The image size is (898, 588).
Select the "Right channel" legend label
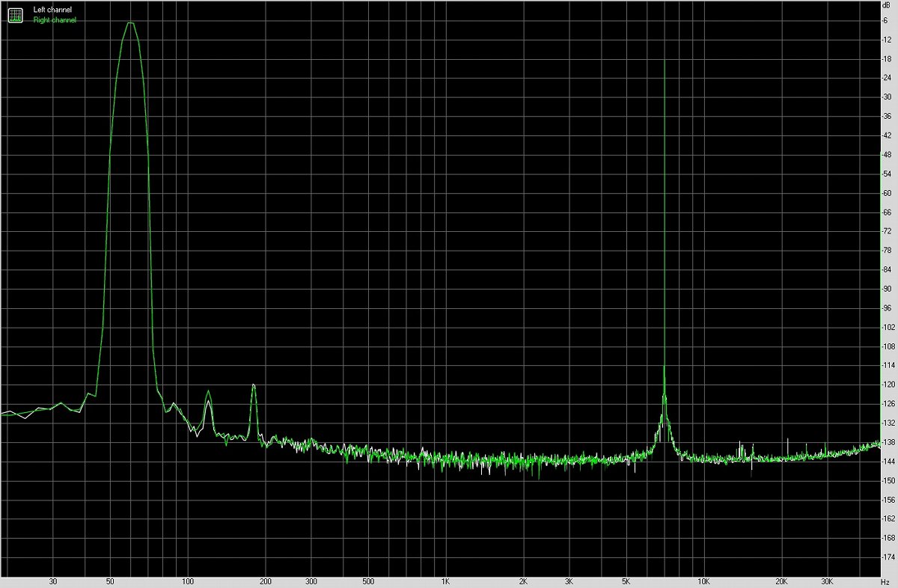55,20
